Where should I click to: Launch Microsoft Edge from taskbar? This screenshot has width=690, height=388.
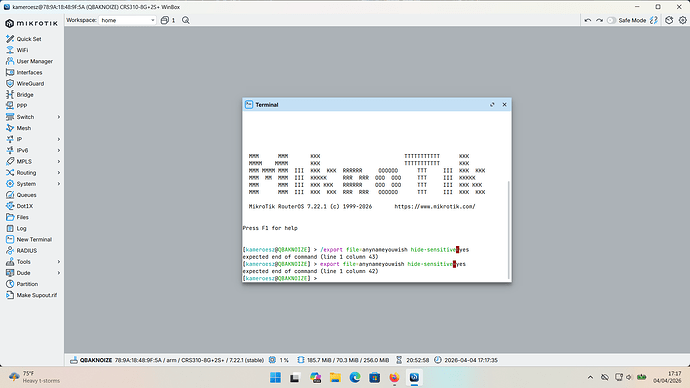click(355, 377)
